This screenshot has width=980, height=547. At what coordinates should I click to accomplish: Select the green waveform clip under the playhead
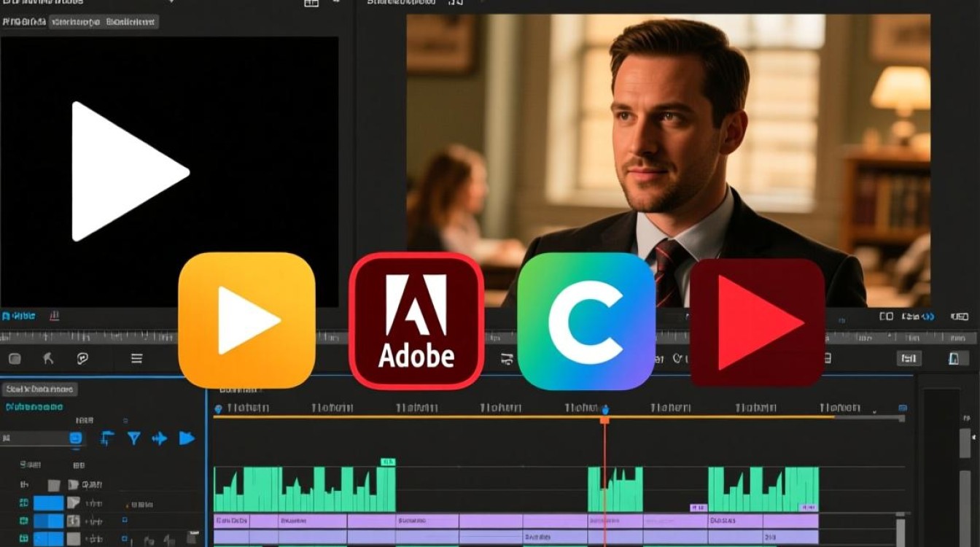pos(616,489)
